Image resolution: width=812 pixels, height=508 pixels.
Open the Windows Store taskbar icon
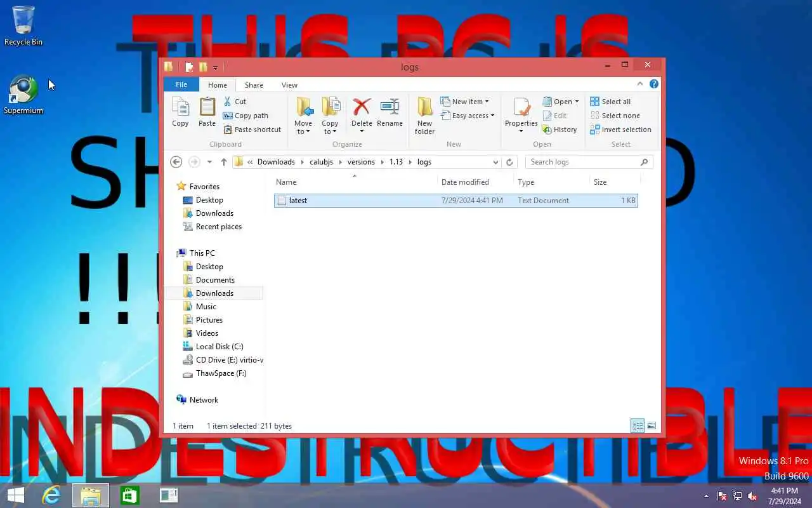point(129,495)
